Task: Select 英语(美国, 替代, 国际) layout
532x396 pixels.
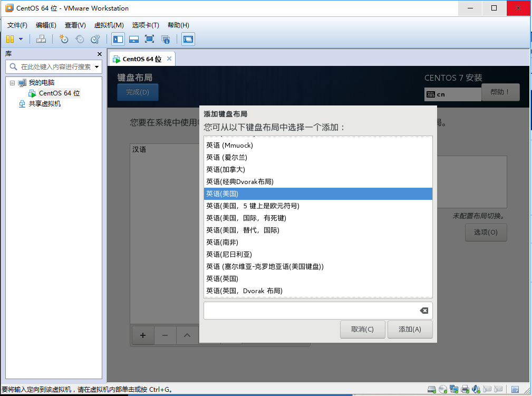Action: 318,230
